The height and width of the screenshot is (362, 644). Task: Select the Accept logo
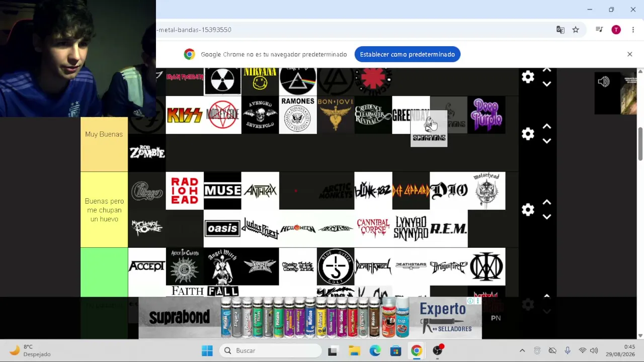(147, 266)
